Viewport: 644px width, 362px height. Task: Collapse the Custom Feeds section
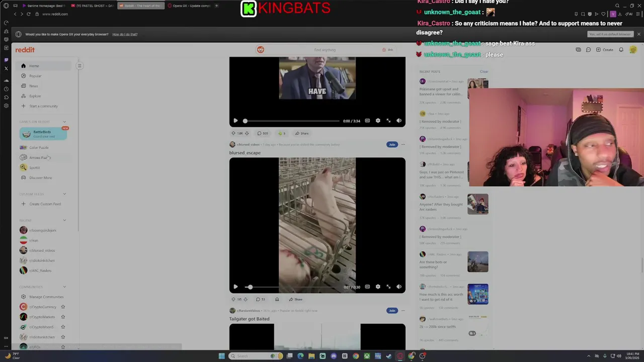coord(64,194)
